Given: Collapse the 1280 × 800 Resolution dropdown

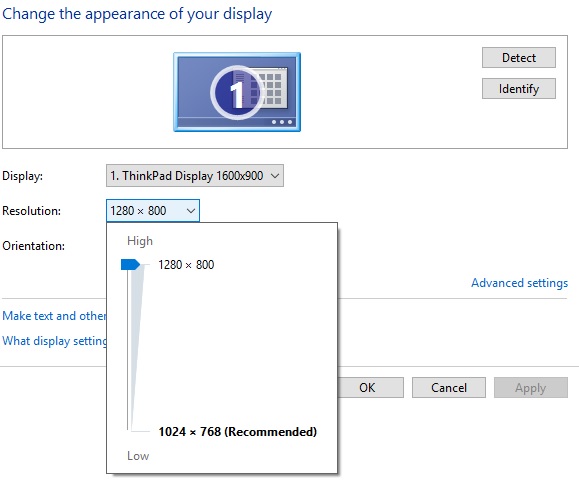Looking at the screenshot, I should (153, 210).
